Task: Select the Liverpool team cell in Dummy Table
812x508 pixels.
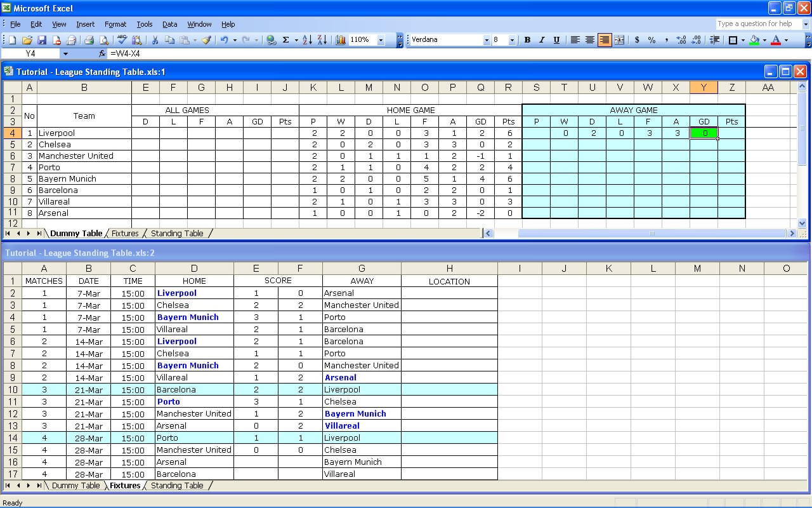Action: click(84, 133)
